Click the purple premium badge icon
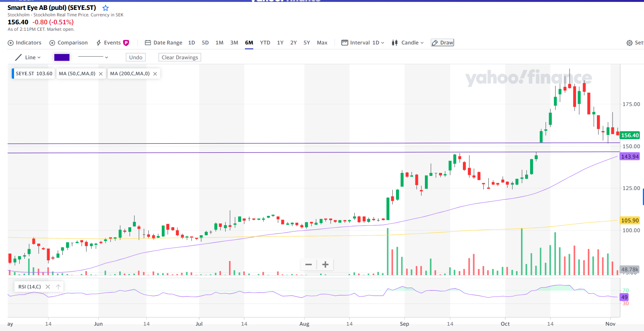Image resolution: width=644 pixels, height=331 pixels. tap(126, 43)
